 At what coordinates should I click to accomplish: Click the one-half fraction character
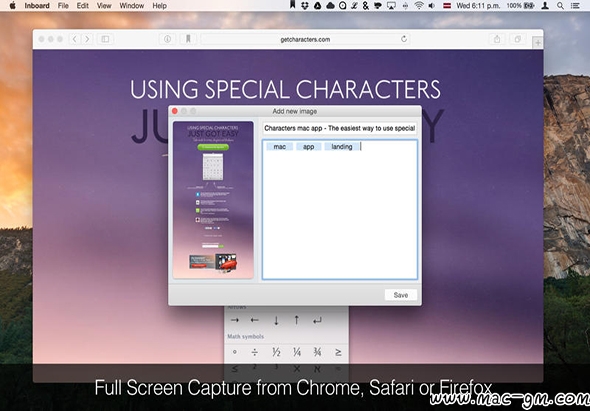276,352
